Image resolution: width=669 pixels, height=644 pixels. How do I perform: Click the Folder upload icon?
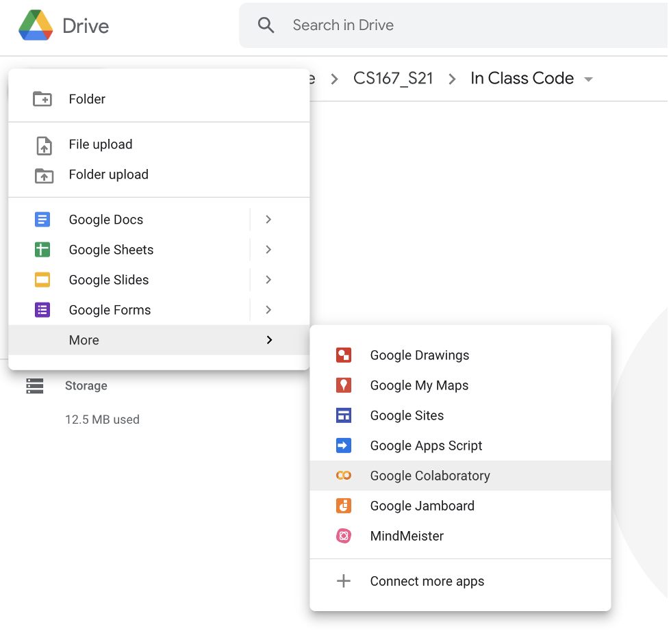click(x=44, y=175)
